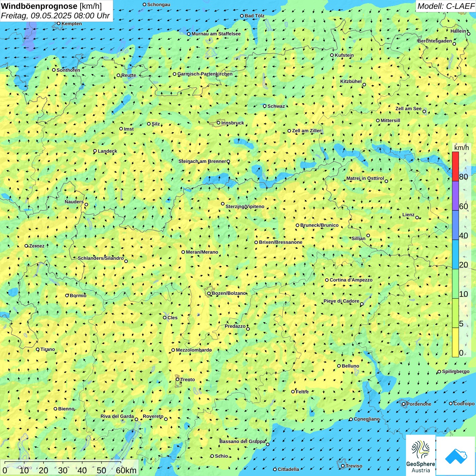
Task: Click the Berchtesgaden label
Action: pos(435,41)
